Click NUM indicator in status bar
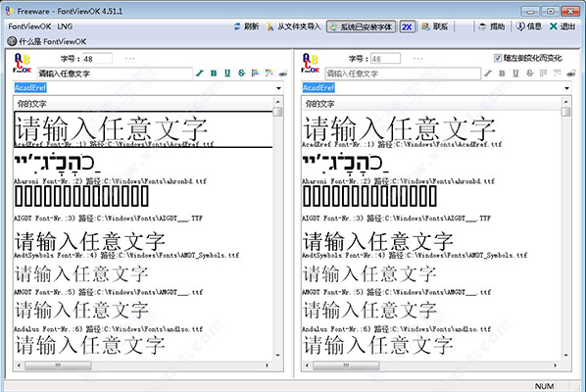 click(x=544, y=386)
